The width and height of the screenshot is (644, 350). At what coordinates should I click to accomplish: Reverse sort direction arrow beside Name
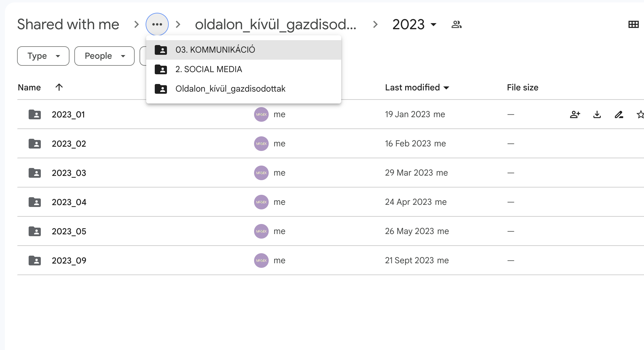pos(59,87)
